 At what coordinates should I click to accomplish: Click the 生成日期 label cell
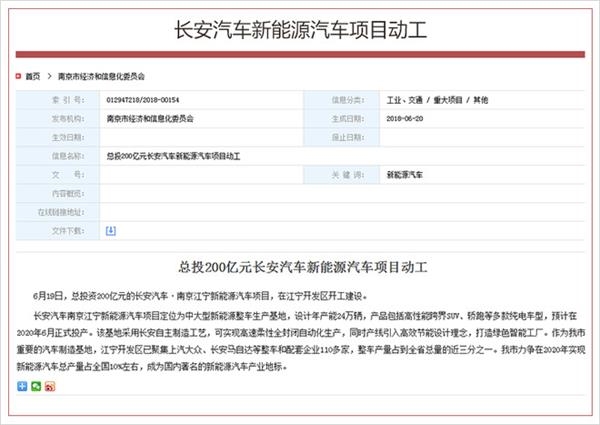pos(342,119)
